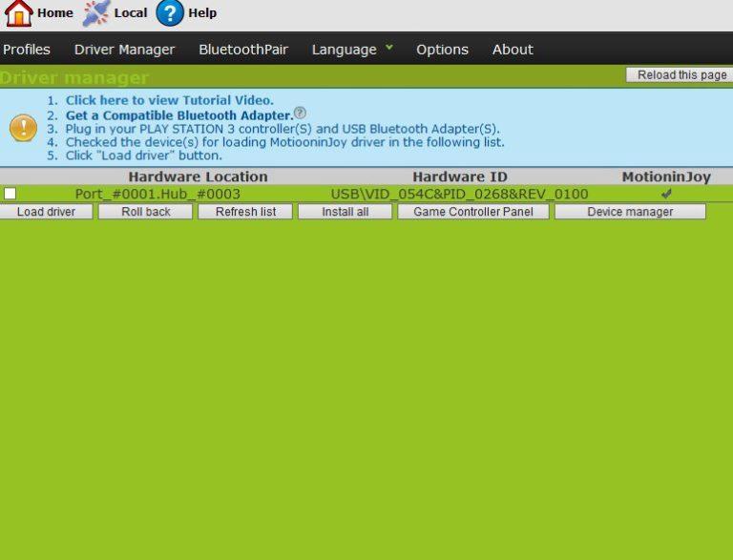Click the Hardware ID column header
This screenshot has height=560, width=733.
[460, 176]
